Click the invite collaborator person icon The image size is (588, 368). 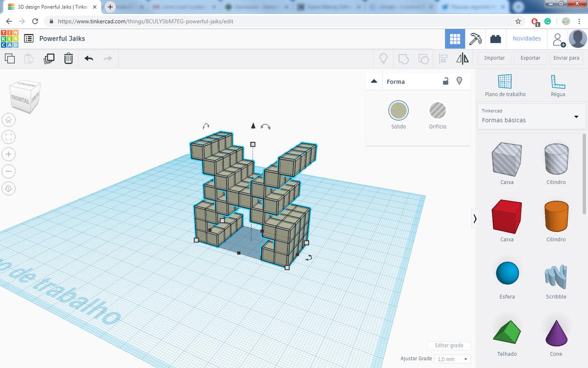tap(559, 39)
